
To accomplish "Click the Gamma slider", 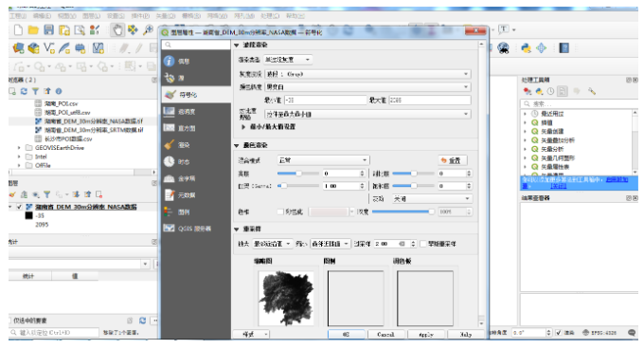I will point(297,186).
